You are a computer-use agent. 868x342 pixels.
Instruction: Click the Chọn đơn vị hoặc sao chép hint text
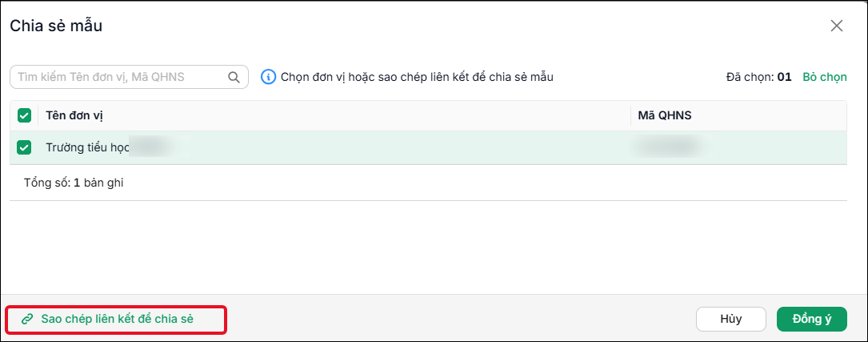point(418,77)
